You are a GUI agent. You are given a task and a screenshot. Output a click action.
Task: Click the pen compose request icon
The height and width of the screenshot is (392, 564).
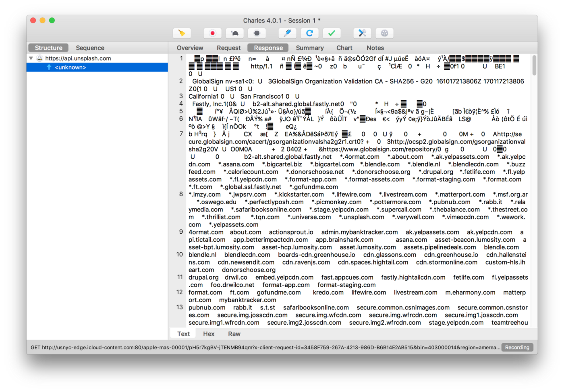pos(287,33)
